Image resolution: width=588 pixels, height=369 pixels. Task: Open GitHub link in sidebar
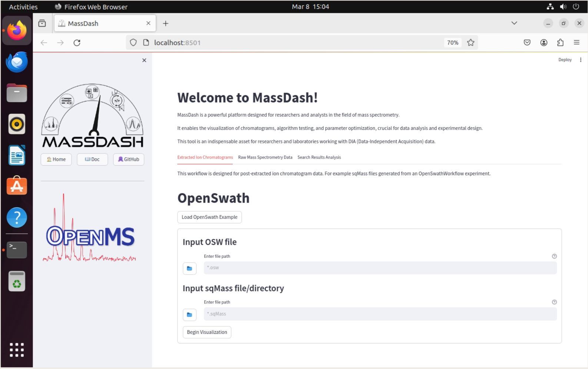(129, 159)
